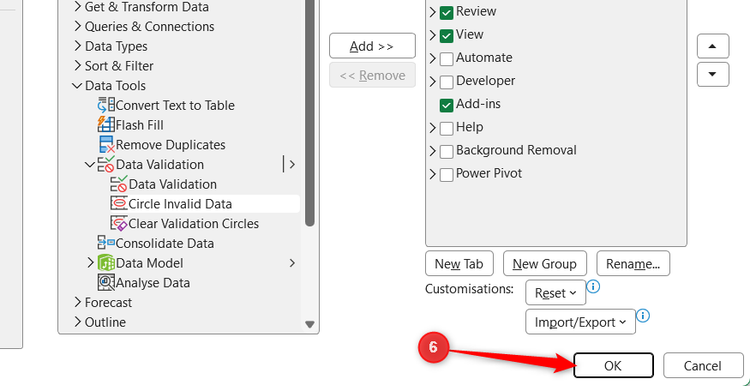The height and width of the screenshot is (386, 750).
Task: Move selected tab up with arrow button
Action: 713,46
